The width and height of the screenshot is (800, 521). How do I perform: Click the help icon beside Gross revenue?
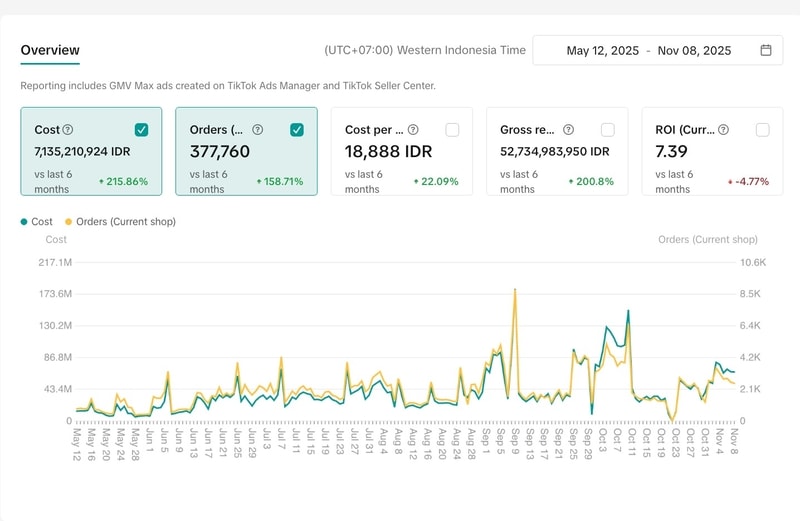click(x=568, y=130)
